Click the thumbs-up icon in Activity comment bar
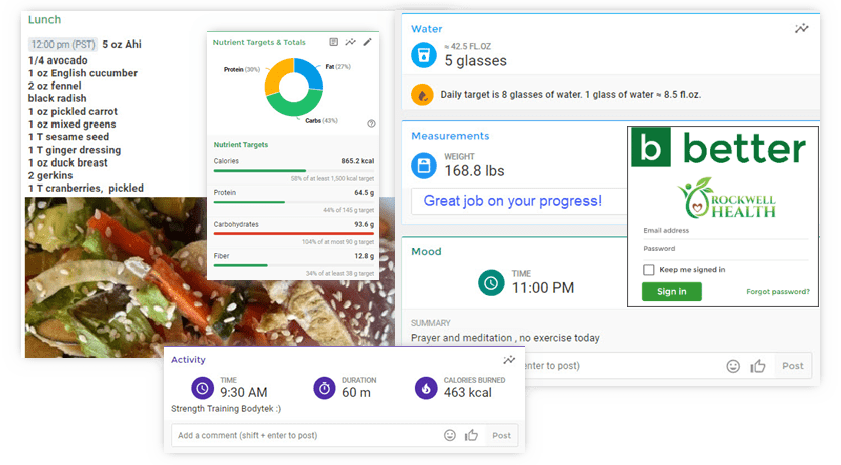841x465 pixels. point(471,435)
